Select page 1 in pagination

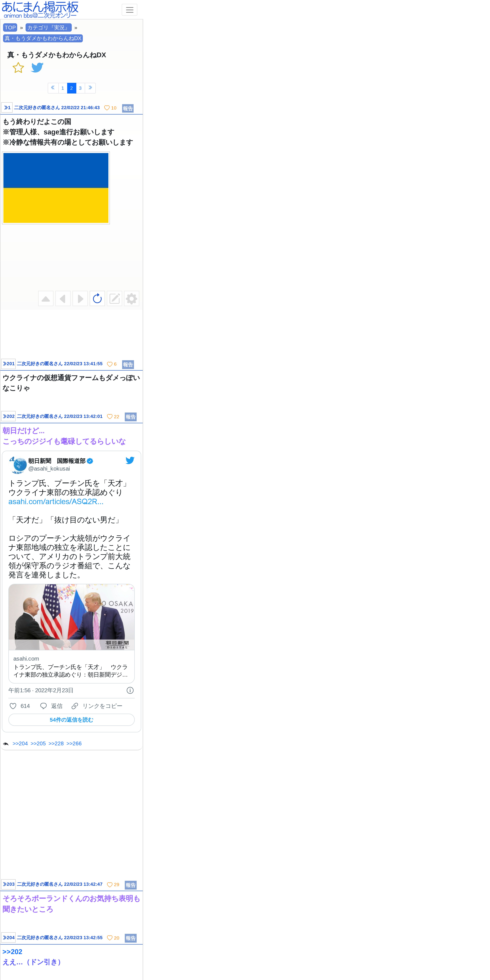[63, 88]
